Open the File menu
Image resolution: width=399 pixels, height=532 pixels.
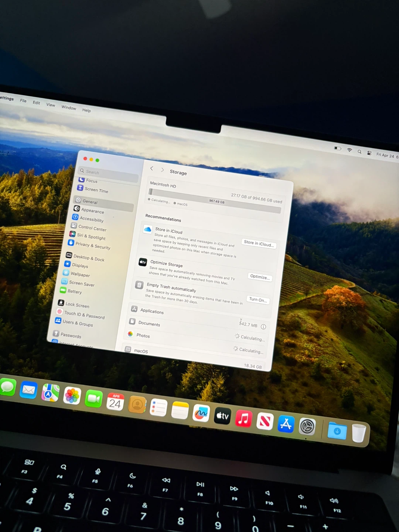(x=23, y=100)
